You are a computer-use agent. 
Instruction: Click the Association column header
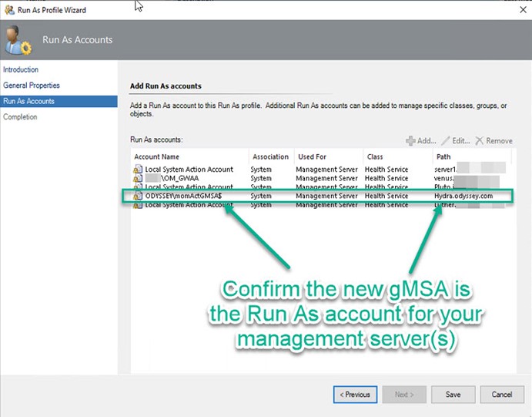270,156
